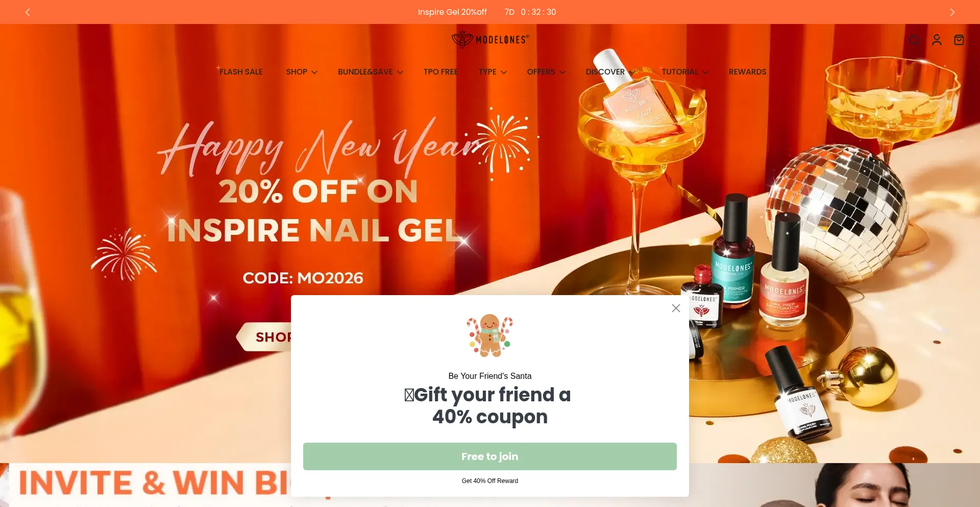
Task: Click the Free to join button
Action: click(x=490, y=456)
